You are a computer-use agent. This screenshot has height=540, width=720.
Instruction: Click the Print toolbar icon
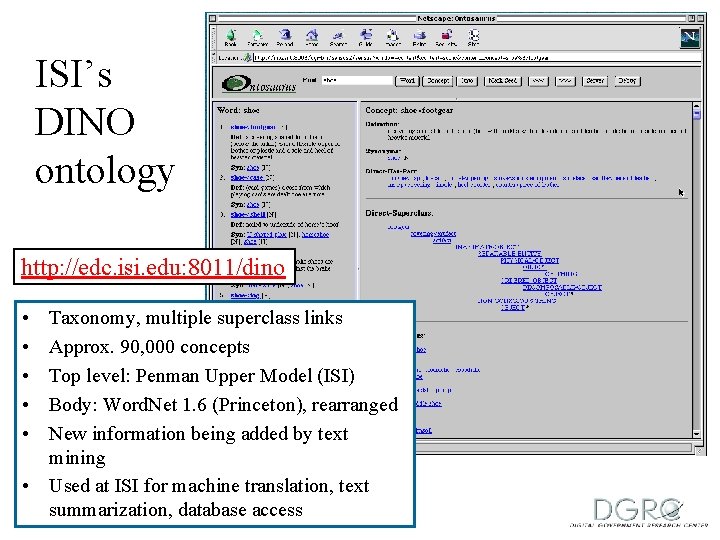click(x=419, y=37)
